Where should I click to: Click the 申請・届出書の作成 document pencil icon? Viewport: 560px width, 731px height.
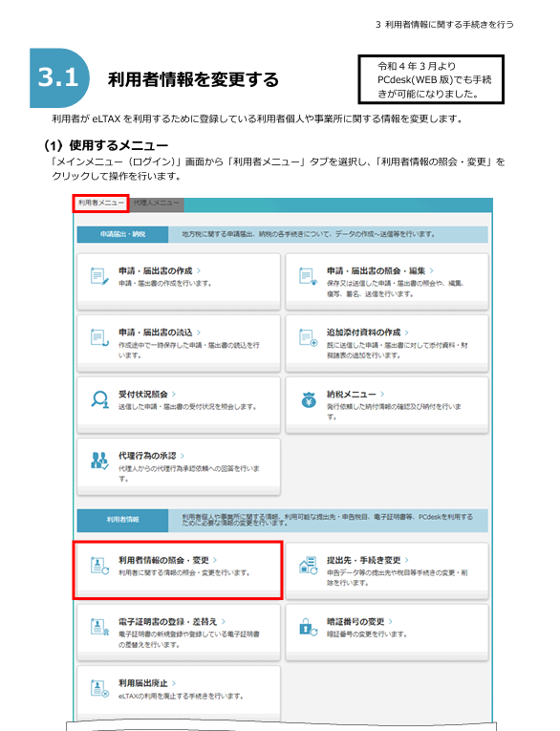99,275
